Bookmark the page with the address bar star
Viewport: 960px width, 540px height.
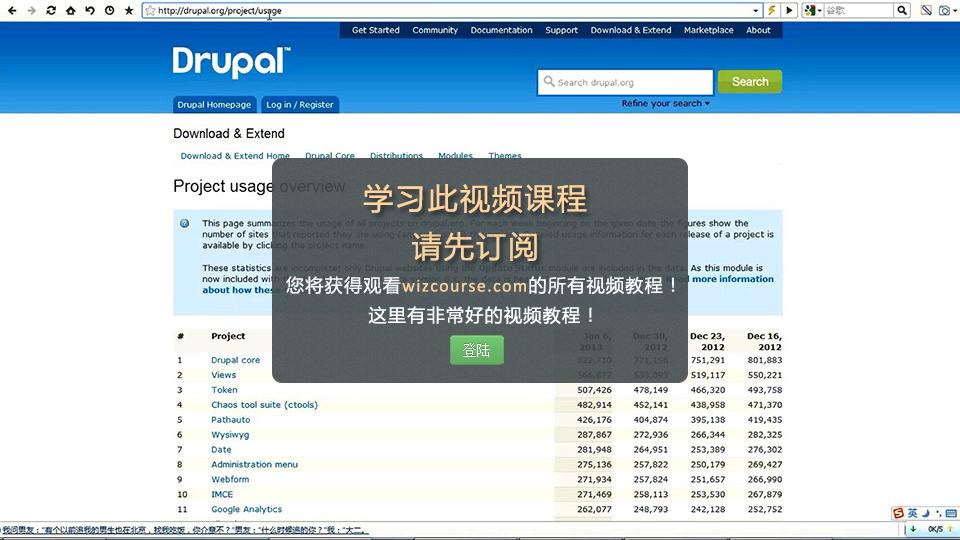[x=150, y=10]
